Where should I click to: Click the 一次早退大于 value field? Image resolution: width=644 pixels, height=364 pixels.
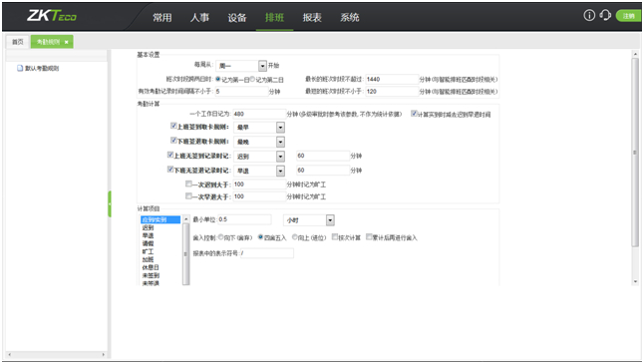pyautogui.click(x=259, y=196)
